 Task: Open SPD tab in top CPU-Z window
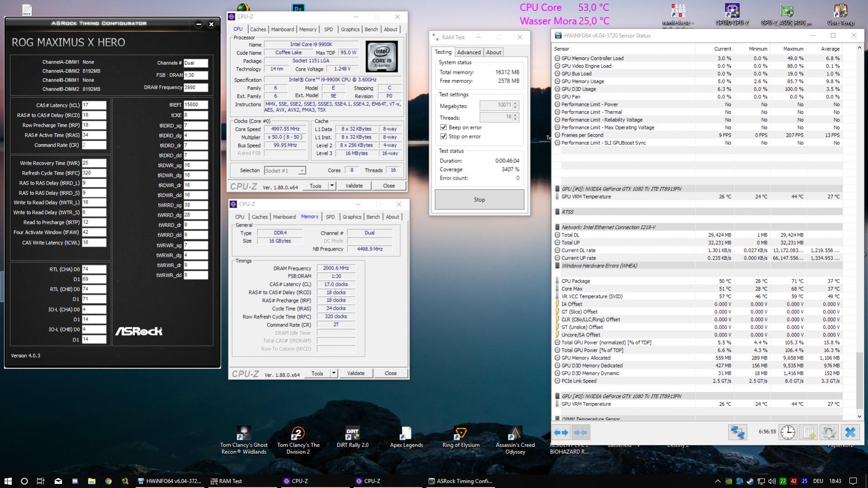[x=328, y=29]
